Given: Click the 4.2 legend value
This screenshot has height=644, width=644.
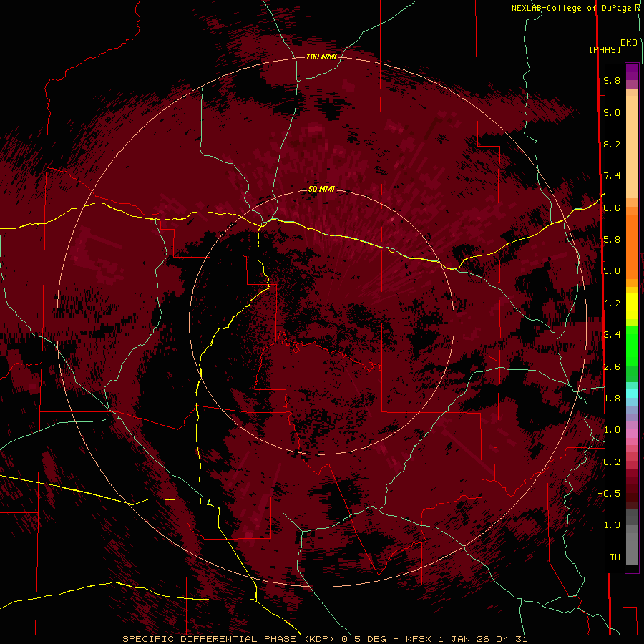Looking at the screenshot, I should coord(612,303).
